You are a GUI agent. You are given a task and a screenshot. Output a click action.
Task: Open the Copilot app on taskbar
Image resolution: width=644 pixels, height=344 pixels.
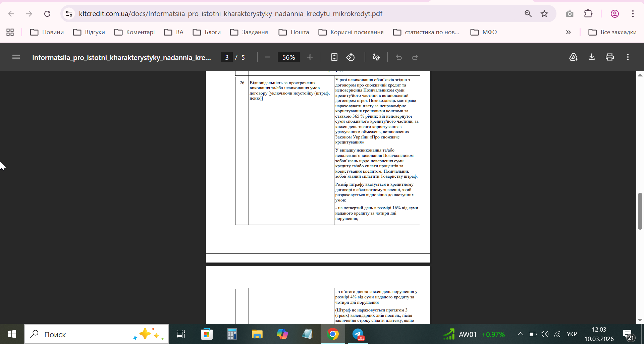[x=282, y=334]
